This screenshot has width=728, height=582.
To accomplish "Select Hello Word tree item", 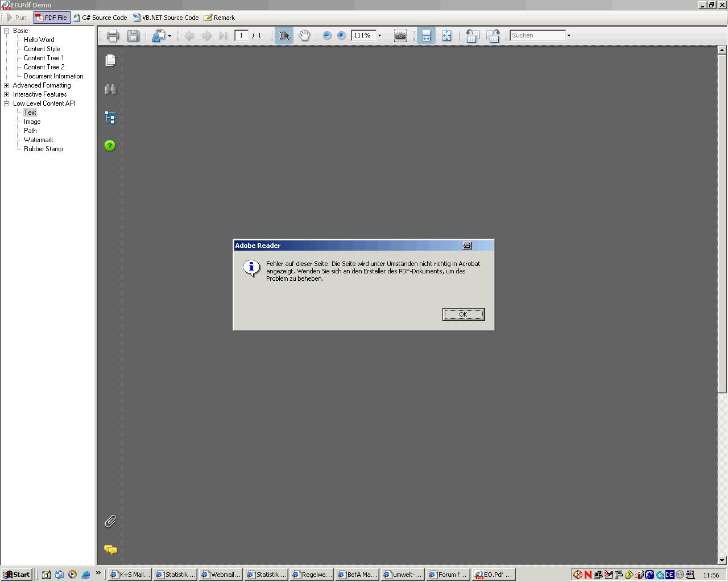I will tap(39, 40).
